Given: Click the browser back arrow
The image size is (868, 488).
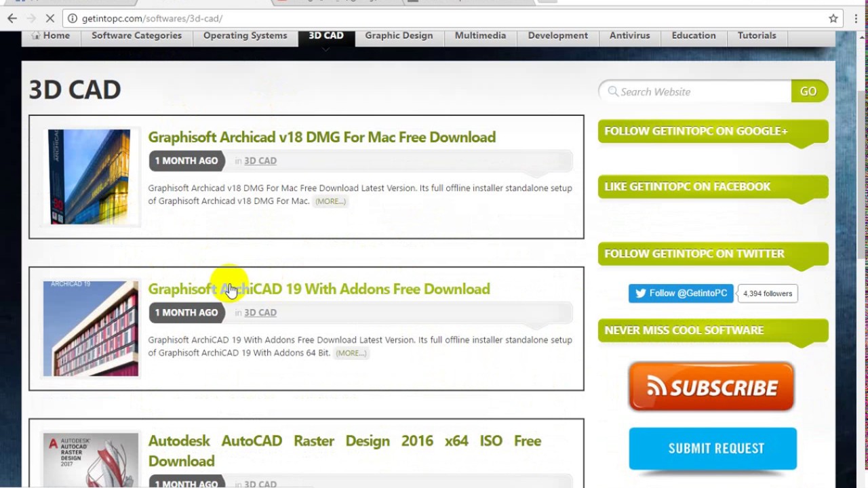Looking at the screenshot, I should click(12, 18).
